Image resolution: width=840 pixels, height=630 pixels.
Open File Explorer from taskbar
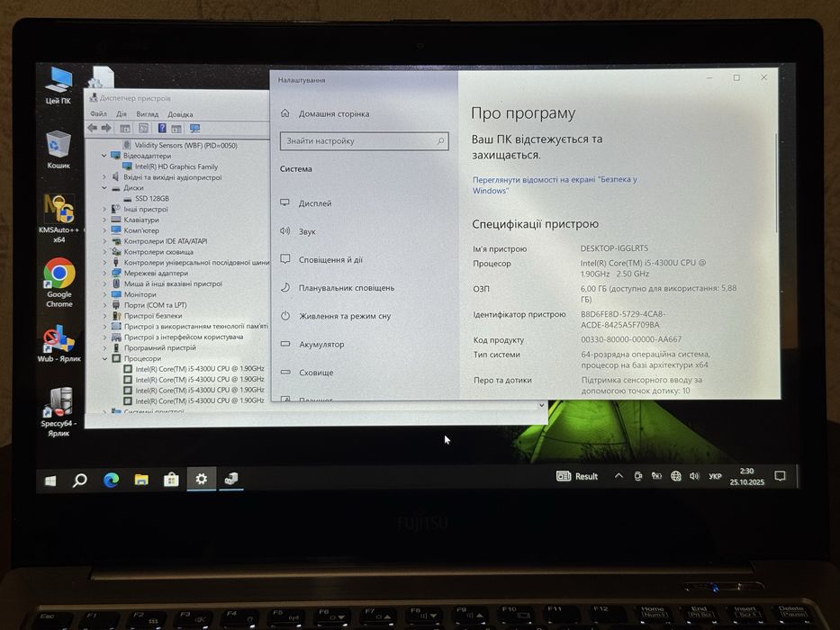[141, 480]
